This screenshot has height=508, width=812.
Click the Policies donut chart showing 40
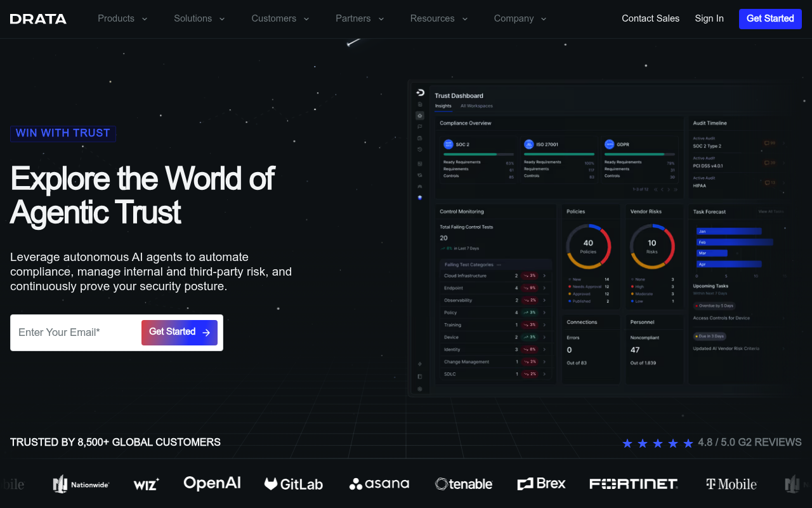pyautogui.click(x=588, y=246)
